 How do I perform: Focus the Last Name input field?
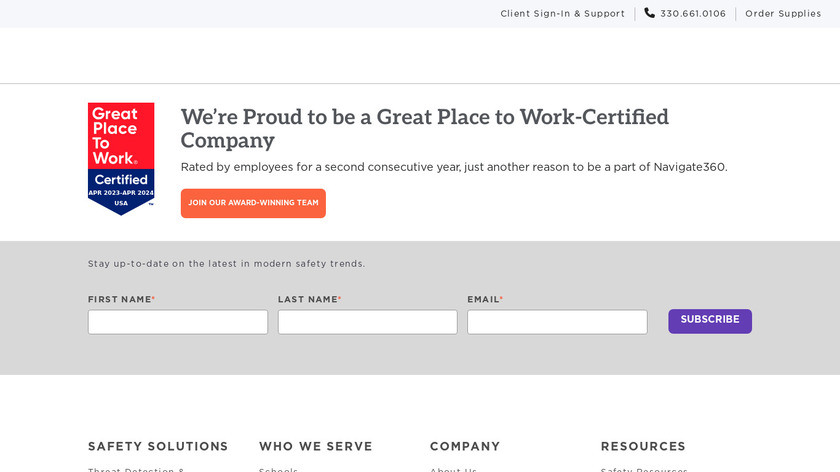click(x=367, y=322)
